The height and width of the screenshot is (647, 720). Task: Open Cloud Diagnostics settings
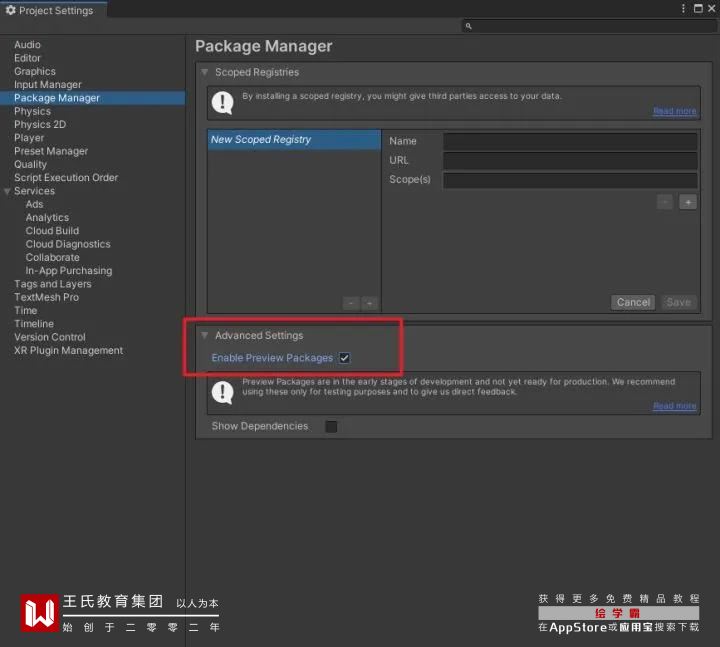point(68,244)
